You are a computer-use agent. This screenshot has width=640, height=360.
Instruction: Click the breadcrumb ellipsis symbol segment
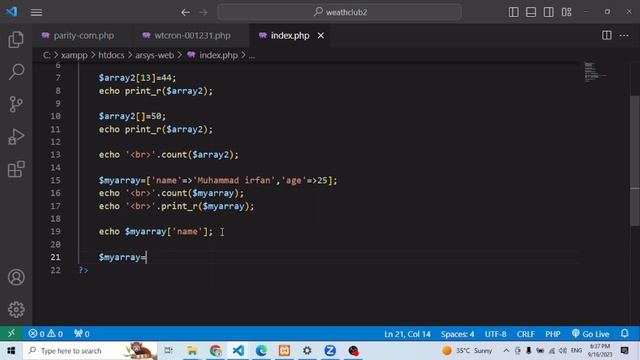tap(252, 55)
